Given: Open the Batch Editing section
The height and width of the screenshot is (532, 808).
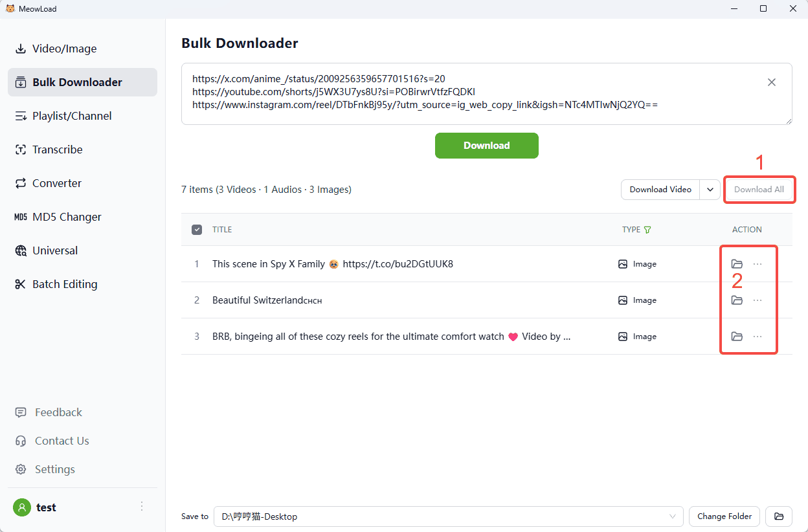Looking at the screenshot, I should tap(65, 284).
